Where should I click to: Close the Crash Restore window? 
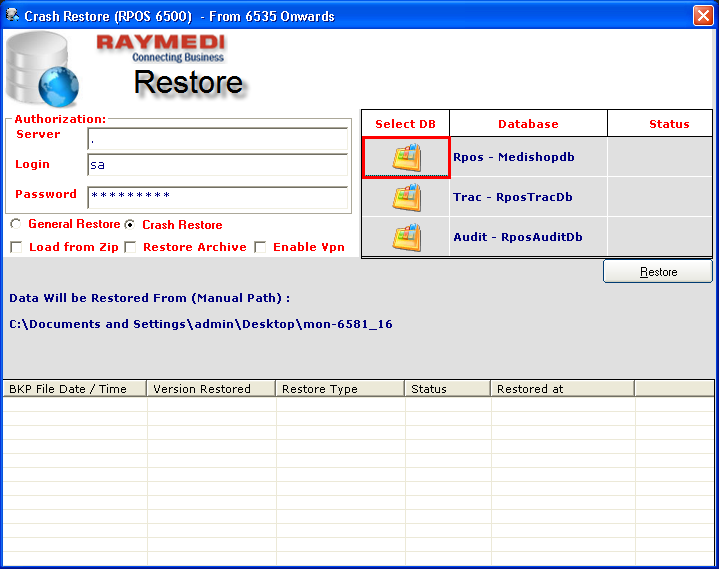click(702, 16)
